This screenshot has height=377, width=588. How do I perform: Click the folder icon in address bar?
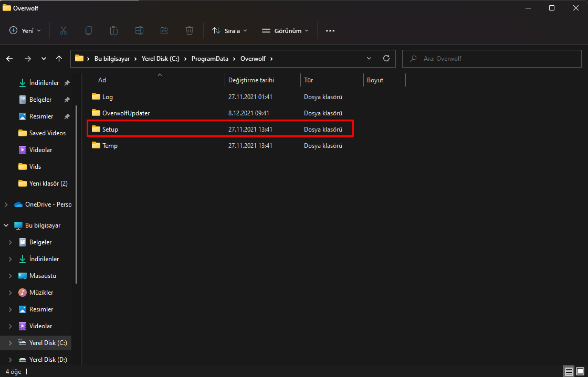pos(79,58)
